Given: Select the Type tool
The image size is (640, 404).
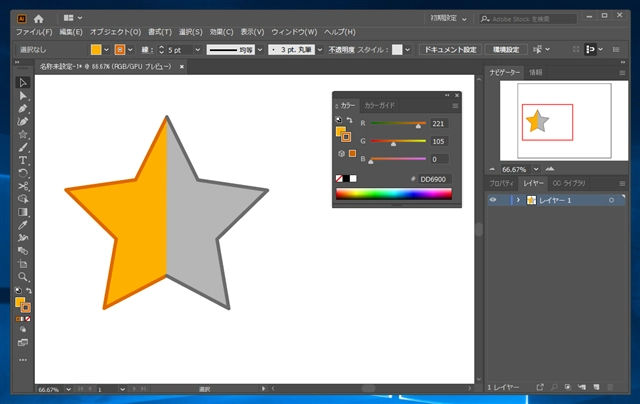Looking at the screenshot, I should [23, 160].
